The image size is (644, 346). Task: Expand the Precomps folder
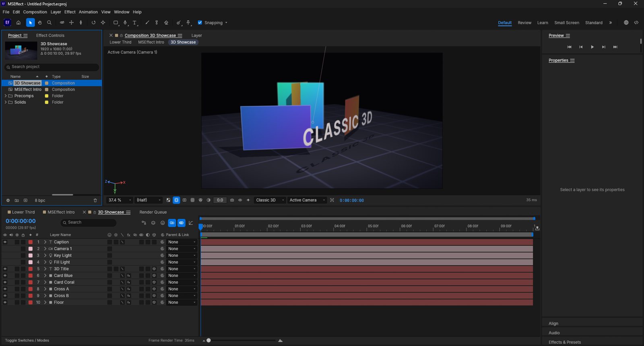6,96
